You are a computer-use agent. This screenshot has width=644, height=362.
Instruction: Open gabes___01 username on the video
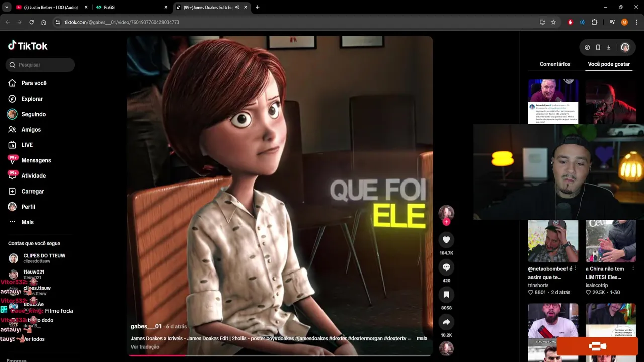[146, 326]
